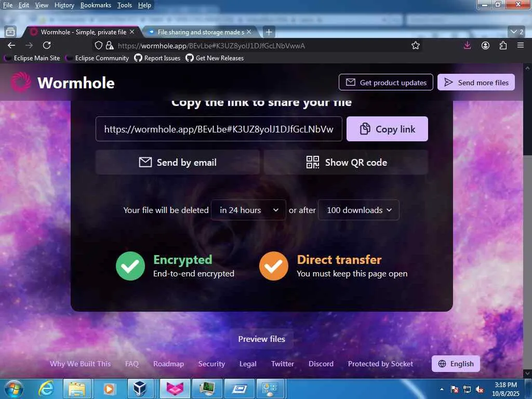Open the media player taskbar icon
This screenshot has width=532, height=399.
(x=109, y=389)
